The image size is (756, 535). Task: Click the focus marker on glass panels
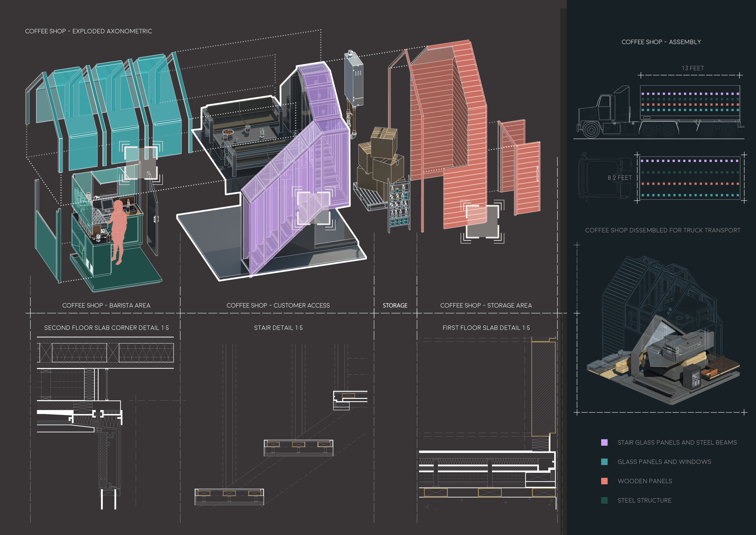(x=141, y=163)
